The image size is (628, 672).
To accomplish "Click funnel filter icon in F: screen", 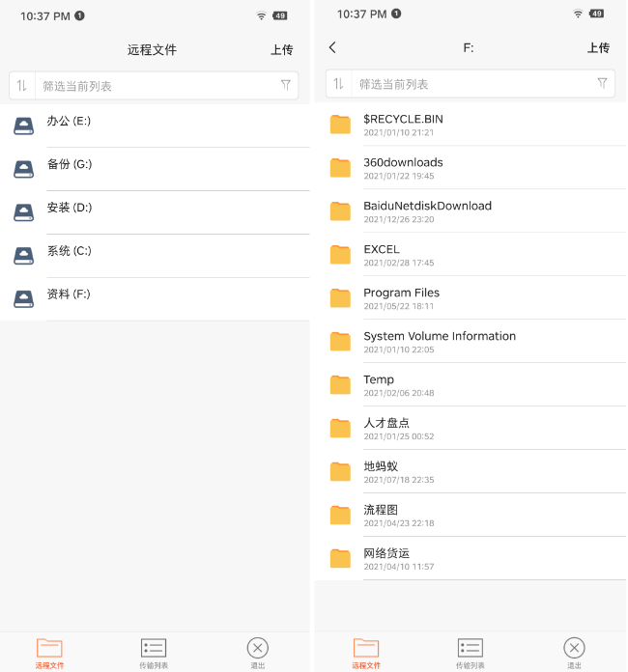I will tap(602, 83).
